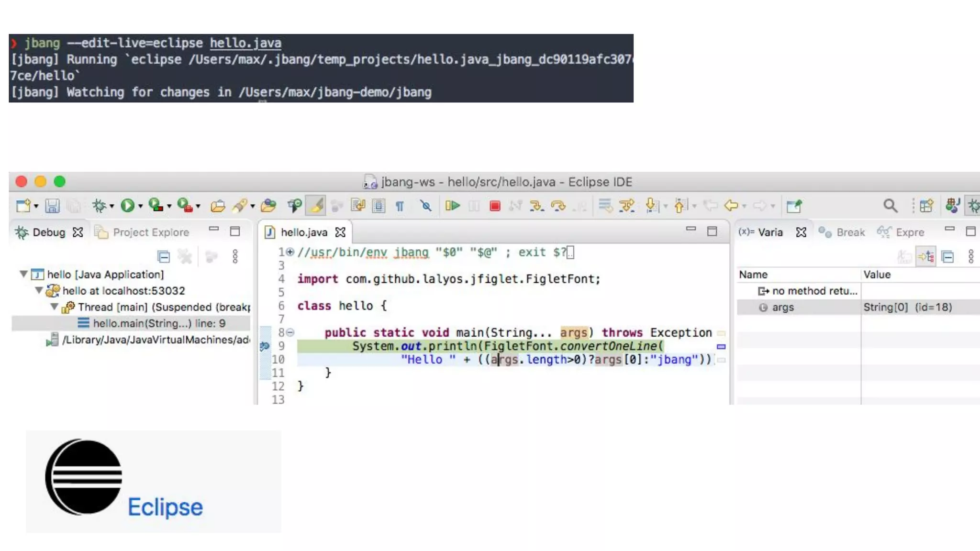This screenshot has width=980, height=551.
Task: Select the args variable row
Action: point(783,307)
